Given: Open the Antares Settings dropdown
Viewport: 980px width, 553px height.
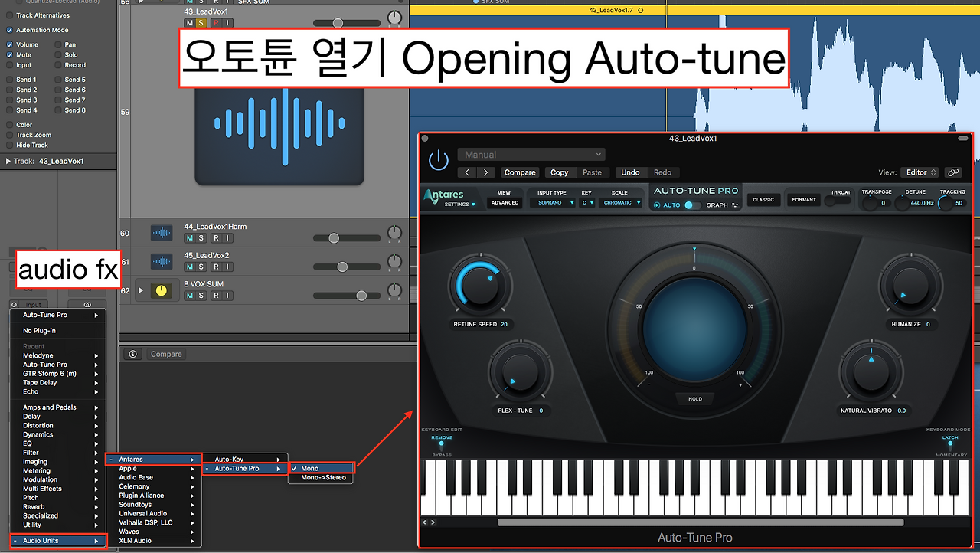Looking at the screenshot, I should coord(460,205).
